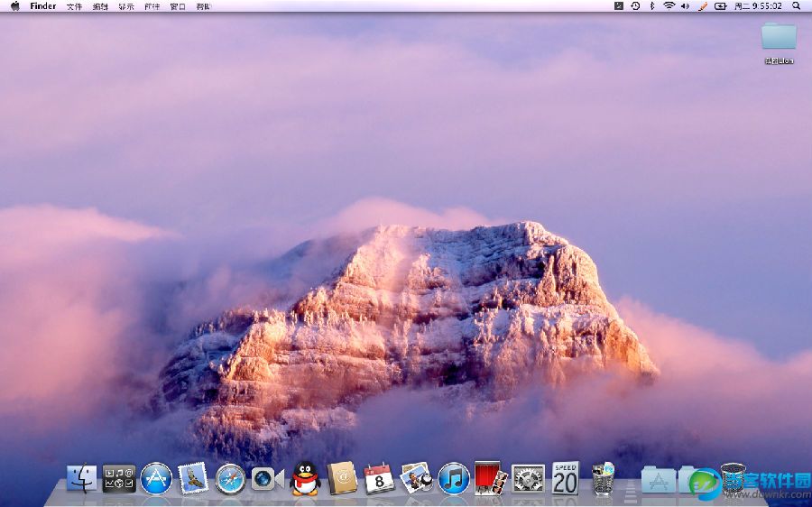Click the Spotlight search magnifier
The image size is (812, 507).
coord(796,6)
